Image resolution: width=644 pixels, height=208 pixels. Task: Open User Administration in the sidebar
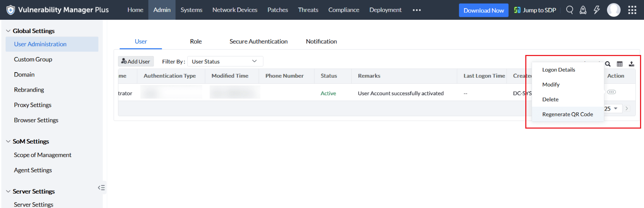[x=52, y=44]
